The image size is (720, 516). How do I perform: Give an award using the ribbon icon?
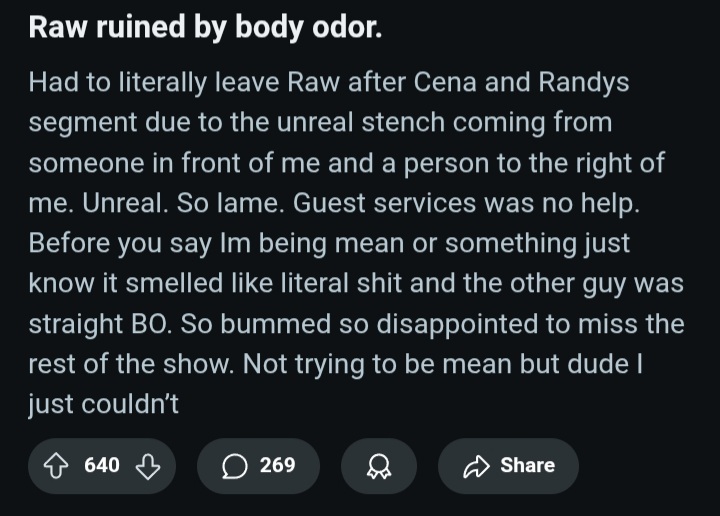click(x=379, y=467)
